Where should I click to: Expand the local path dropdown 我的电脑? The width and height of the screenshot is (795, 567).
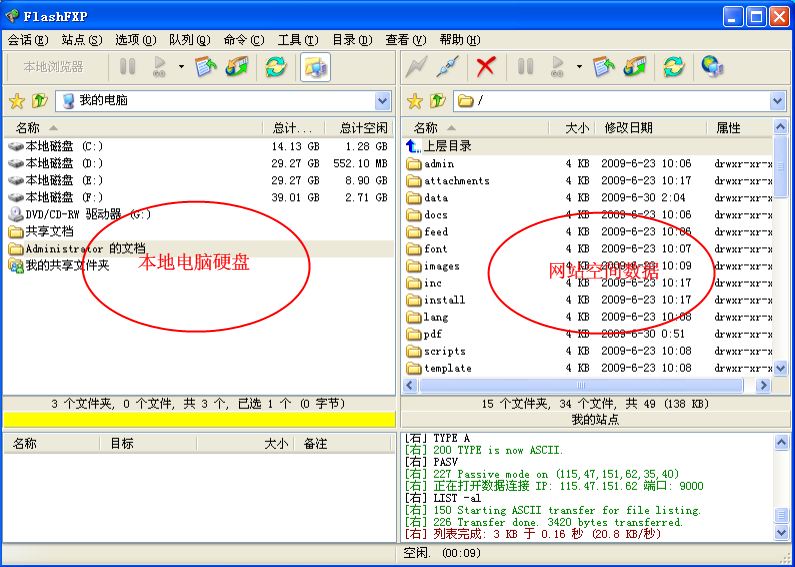[x=382, y=101]
